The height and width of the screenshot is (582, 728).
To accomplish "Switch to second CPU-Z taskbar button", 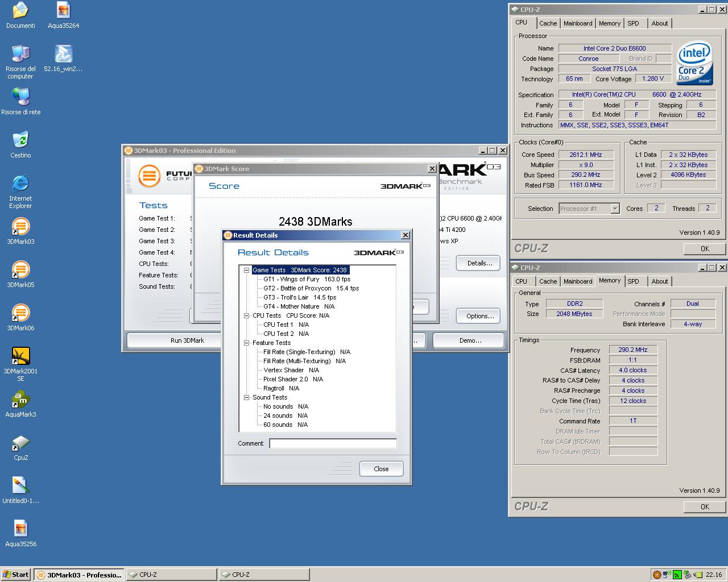I will [x=264, y=575].
